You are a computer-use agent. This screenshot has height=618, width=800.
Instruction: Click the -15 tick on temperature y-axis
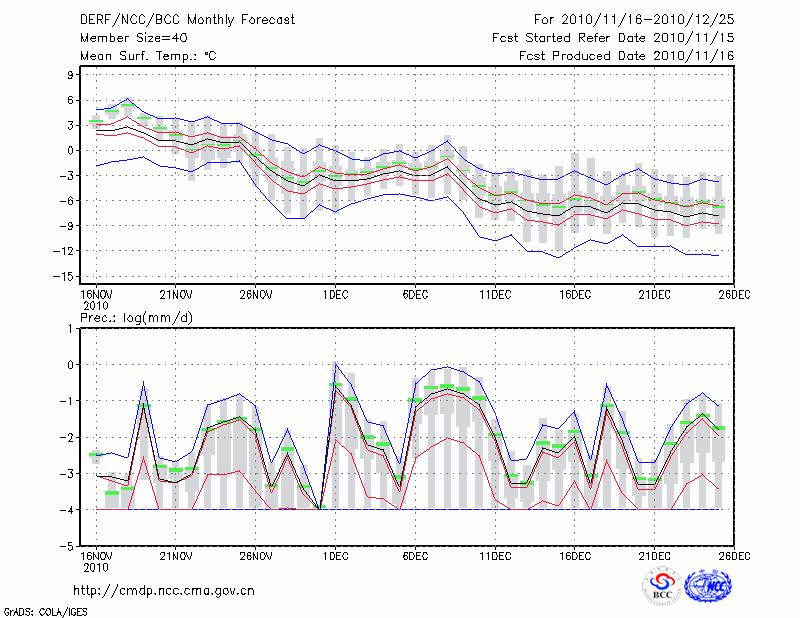pos(66,276)
